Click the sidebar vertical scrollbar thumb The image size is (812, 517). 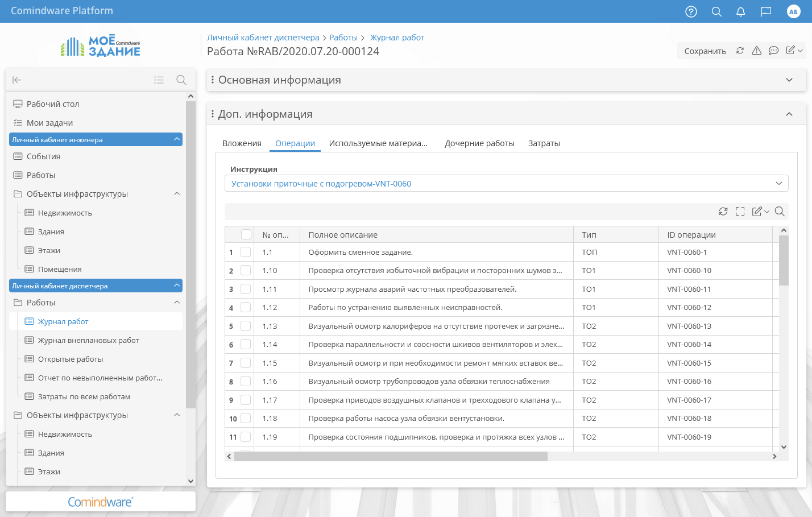tap(190, 255)
